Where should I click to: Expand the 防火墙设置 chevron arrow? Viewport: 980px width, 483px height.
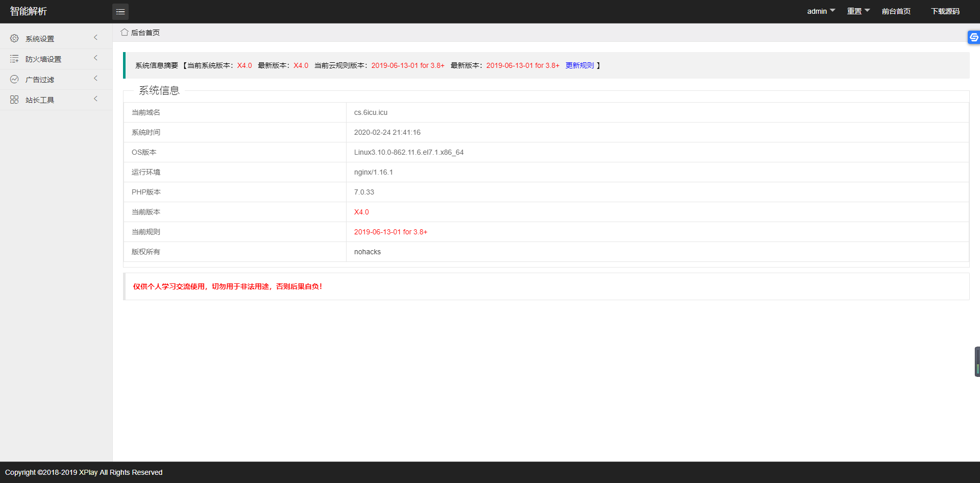95,58
